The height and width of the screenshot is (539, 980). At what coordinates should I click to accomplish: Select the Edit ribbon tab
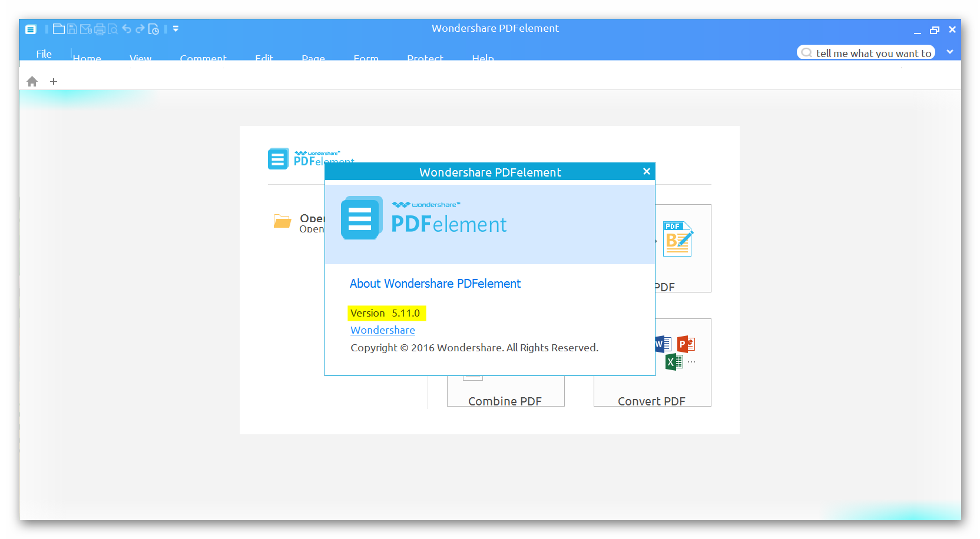(264, 57)
